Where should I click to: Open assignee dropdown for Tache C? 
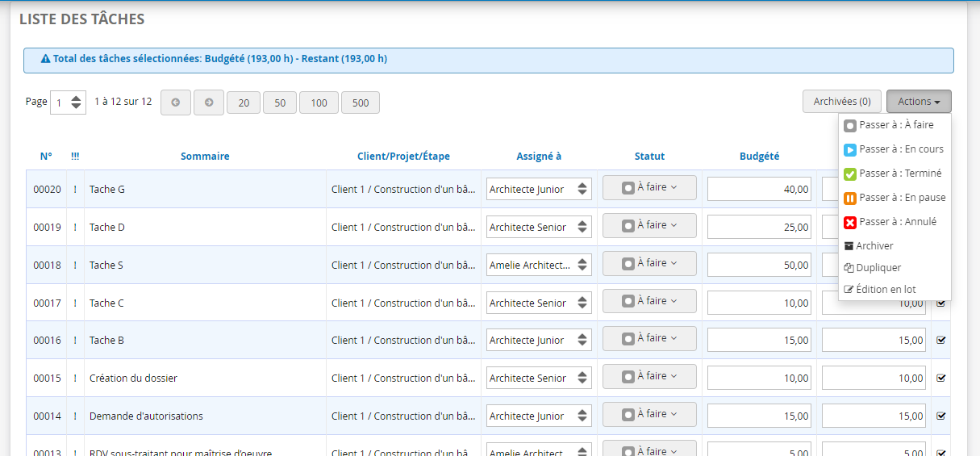[x=539, y=303]
